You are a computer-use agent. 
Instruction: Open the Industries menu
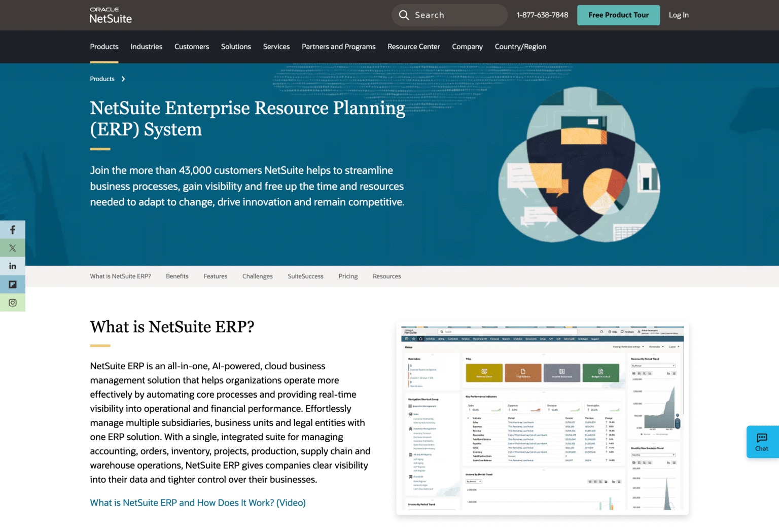147,47
